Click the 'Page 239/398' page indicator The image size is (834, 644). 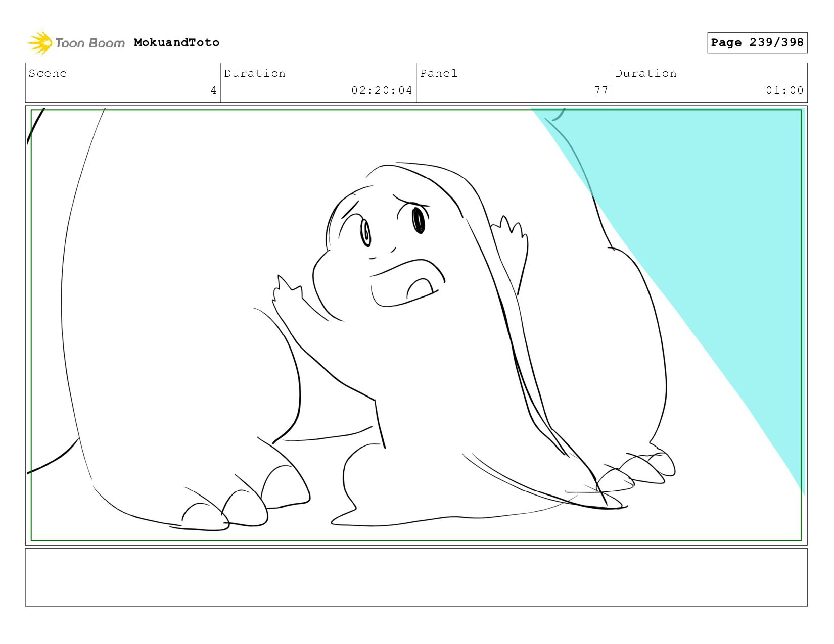757,42
